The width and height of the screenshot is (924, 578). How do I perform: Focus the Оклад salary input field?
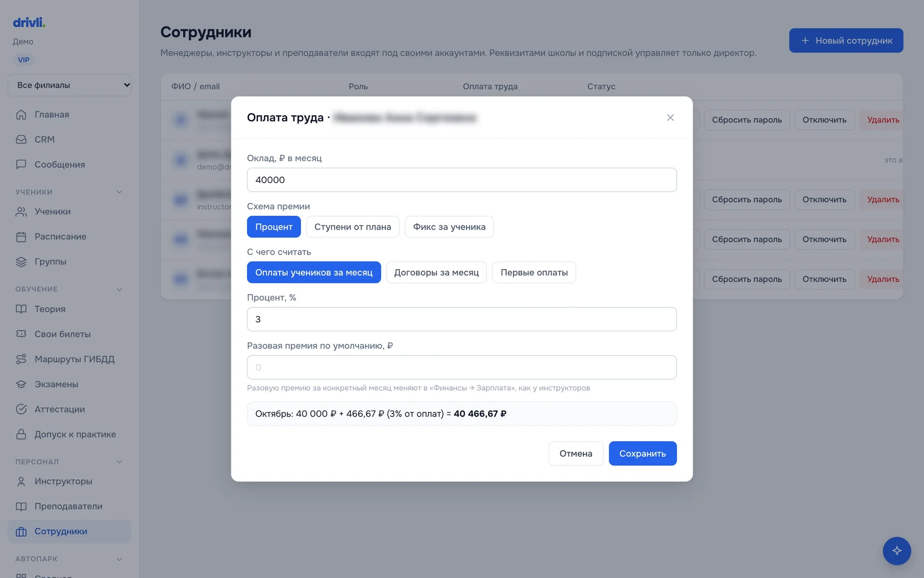tap(462, 180)
